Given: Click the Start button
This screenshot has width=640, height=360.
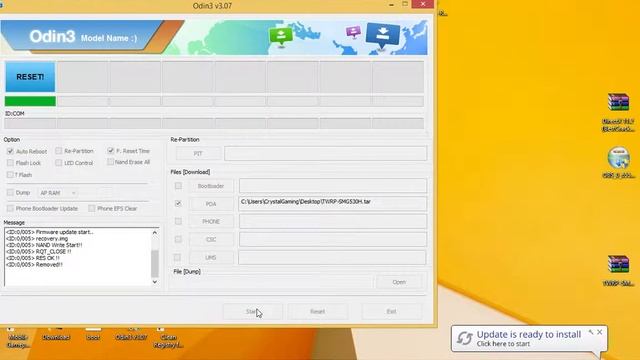Looking at the screenshot, I should click(252, 311).
